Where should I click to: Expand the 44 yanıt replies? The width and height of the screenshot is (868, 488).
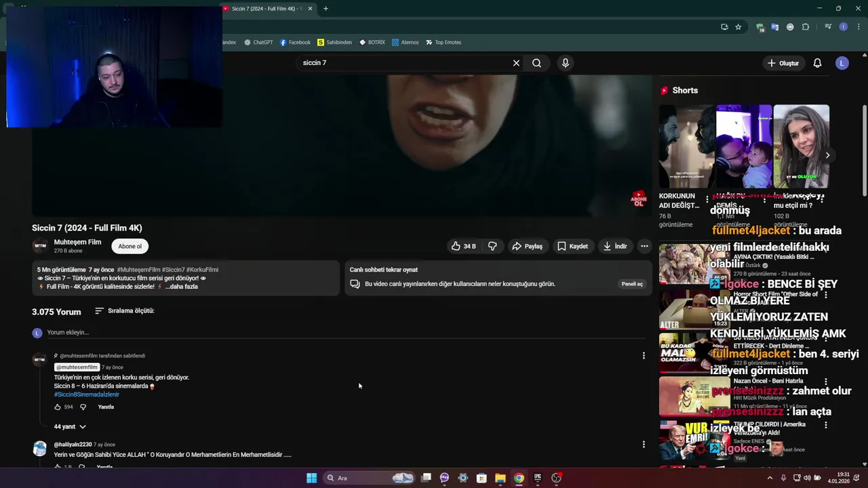click(70, 426)
